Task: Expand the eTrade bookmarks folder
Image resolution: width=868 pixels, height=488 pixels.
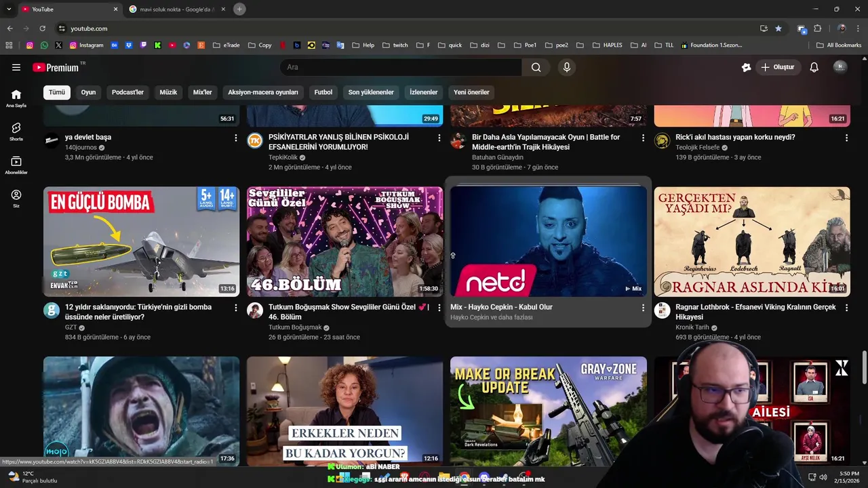Action: pyautogui.click(x=226, y=45)
